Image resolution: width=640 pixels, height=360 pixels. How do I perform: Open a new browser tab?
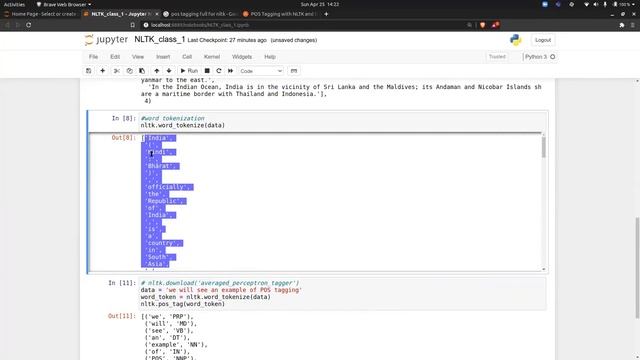(x=326, y=14)
